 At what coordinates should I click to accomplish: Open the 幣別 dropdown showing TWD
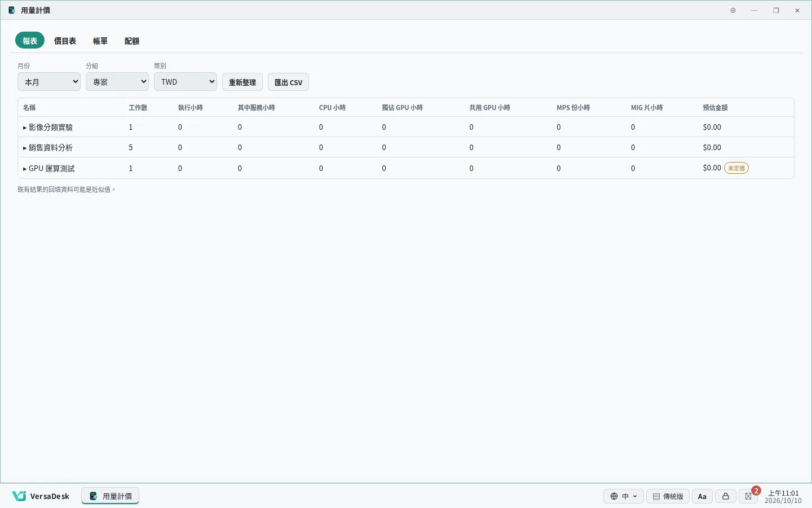point(186,82)
